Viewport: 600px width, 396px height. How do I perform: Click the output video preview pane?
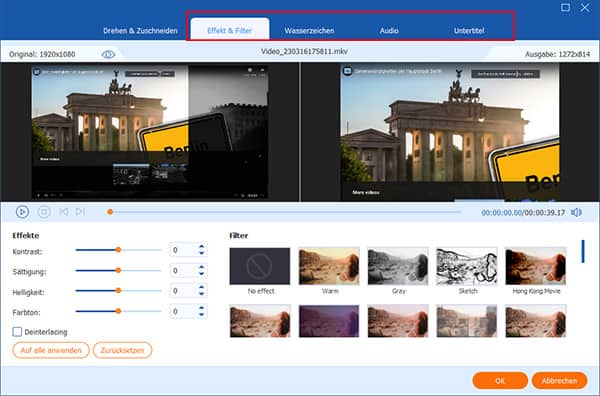pyautogui.click(x=450, y=132)
